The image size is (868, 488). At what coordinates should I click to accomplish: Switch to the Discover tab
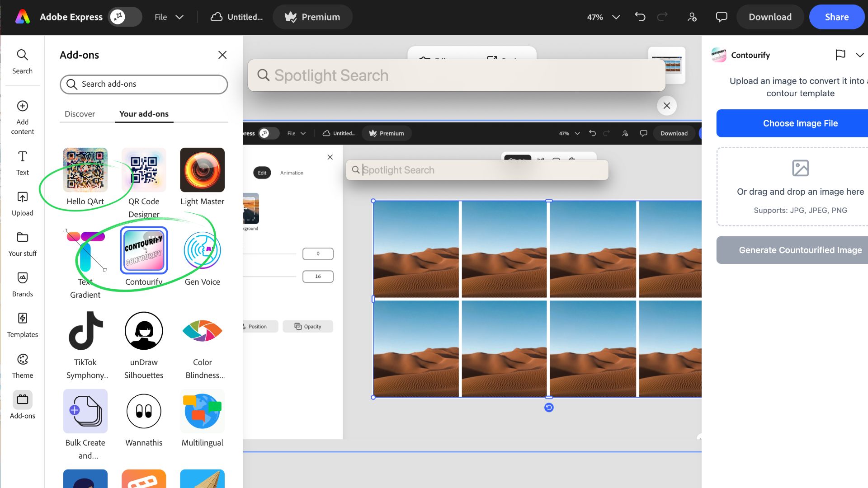(x=80, y=114)
